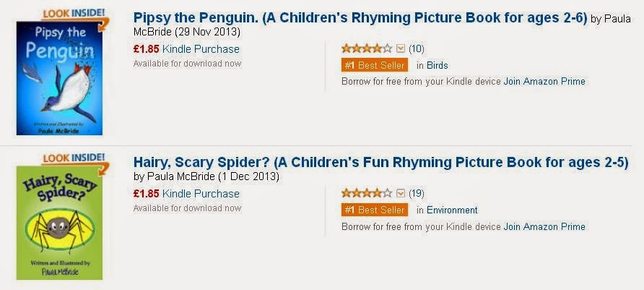The width and height of the screenshot is (644, 290).
Task: Click the #1 Best Seller badge in Birds
Action: [375, 65]
